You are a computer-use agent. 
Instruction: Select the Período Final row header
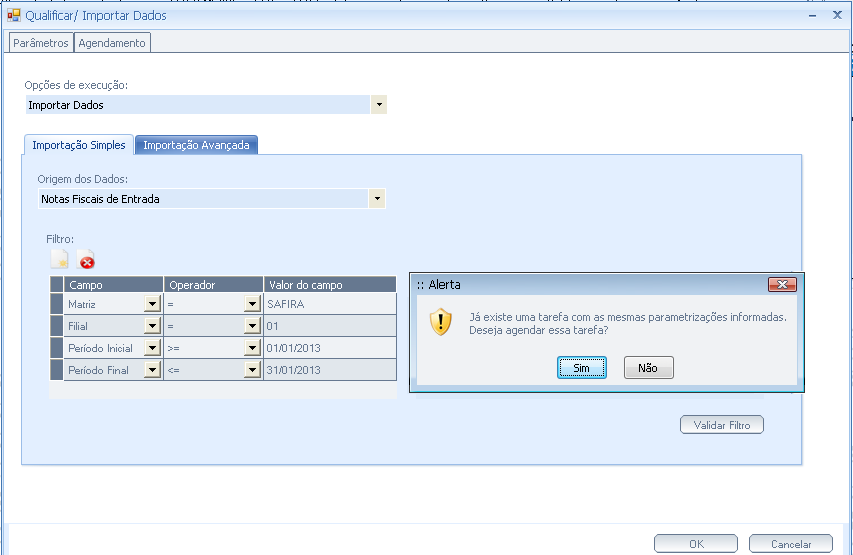tap(57, 369)
